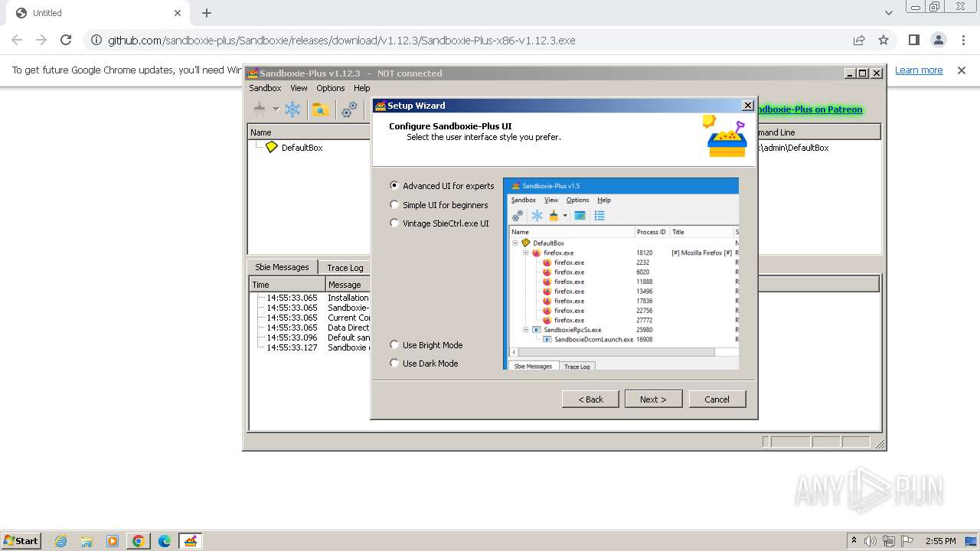Dismiss the Chrome update infobar
Screen dimensions: 980x551
pyautogui.click(x=962, y=70)
